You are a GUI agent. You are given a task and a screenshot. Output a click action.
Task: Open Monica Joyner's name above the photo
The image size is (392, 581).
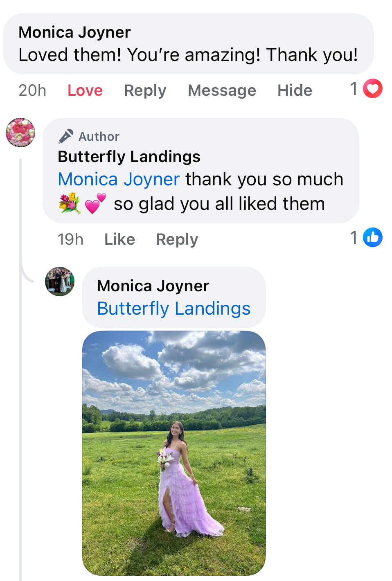[153, 286]
